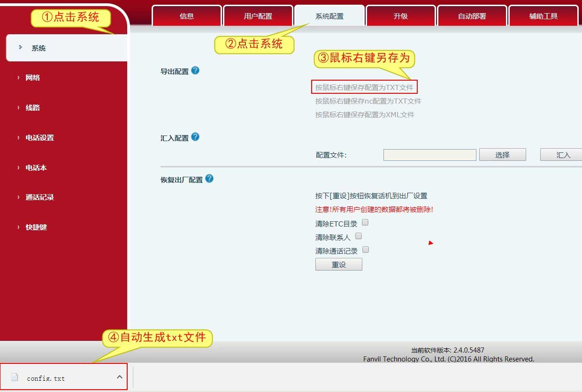Open the 辅助工具 tab
Image resolution: width=582 pixels, height=392 pixels.
[543, 15]
